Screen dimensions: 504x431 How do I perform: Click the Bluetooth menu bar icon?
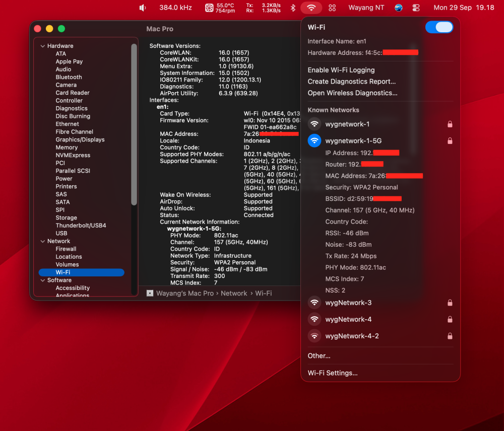pos(293,8)
